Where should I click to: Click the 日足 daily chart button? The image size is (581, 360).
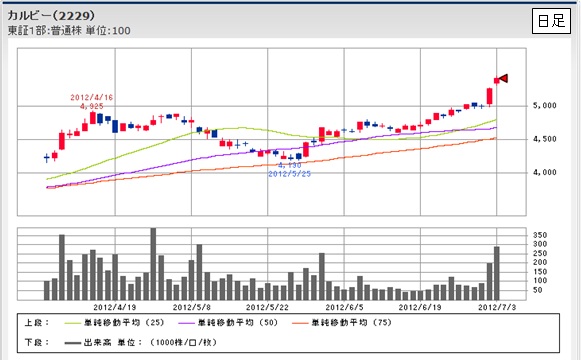pos(551,21)
